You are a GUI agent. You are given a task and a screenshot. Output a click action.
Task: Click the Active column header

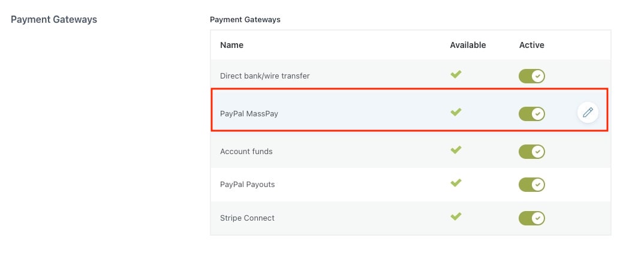[x=531, y=45]
